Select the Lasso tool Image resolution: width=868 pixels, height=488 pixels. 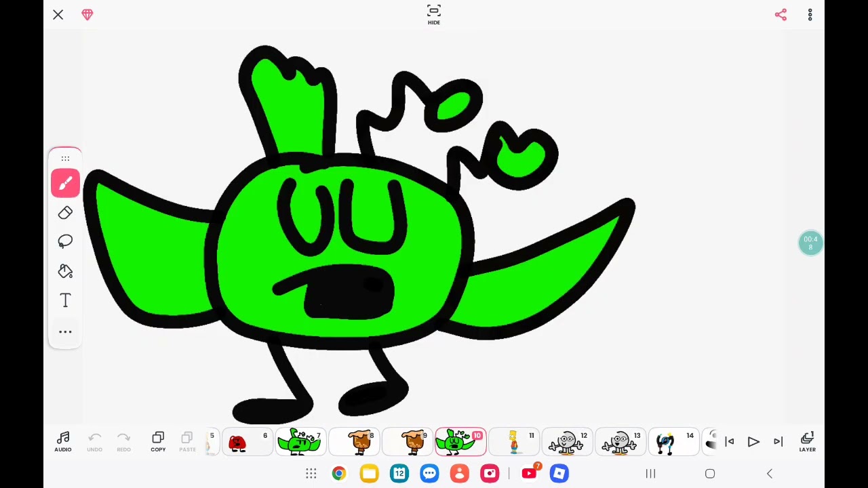65,242
